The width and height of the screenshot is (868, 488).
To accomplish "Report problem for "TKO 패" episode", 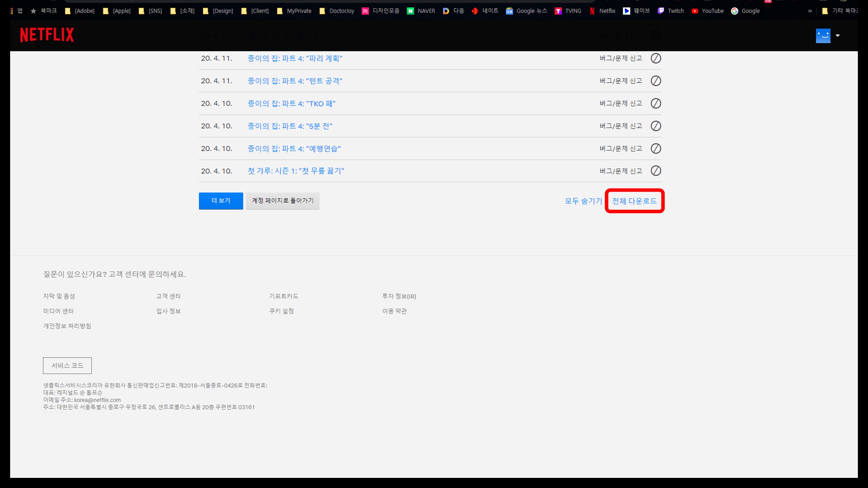I will 621,103.
